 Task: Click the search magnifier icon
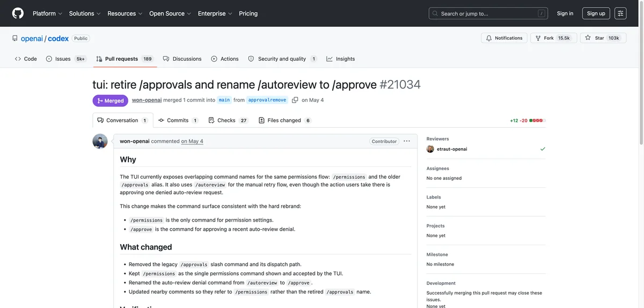[436, 13]
